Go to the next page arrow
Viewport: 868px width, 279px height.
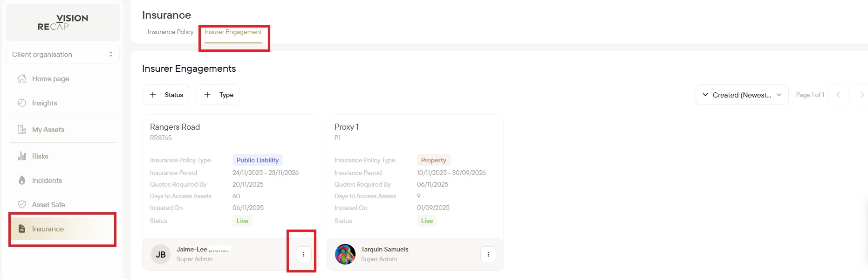861,95
